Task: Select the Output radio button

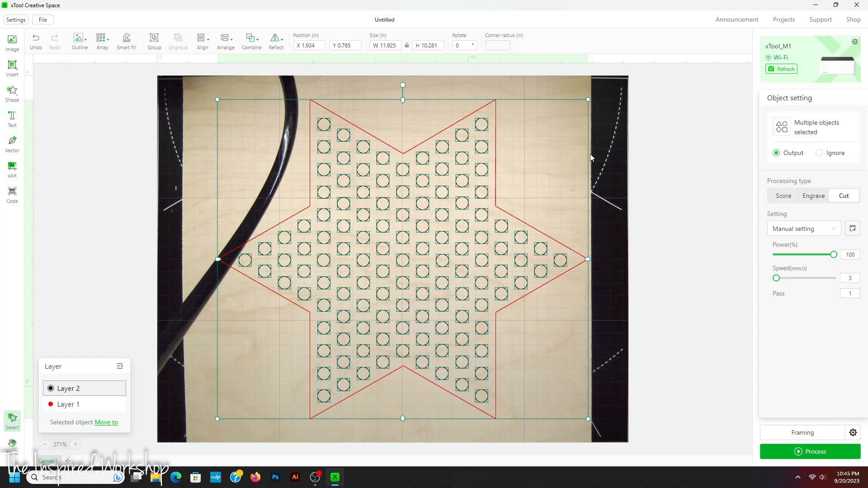Action: [776, 153]
